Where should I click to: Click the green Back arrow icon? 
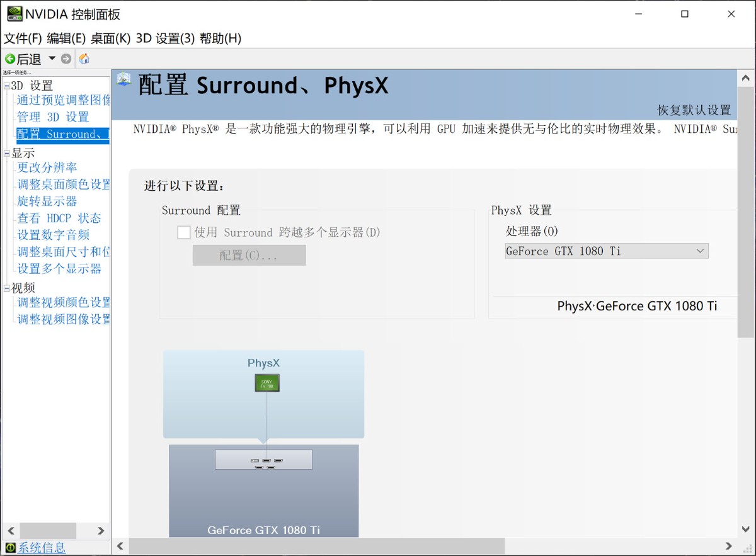click(10, 59)
